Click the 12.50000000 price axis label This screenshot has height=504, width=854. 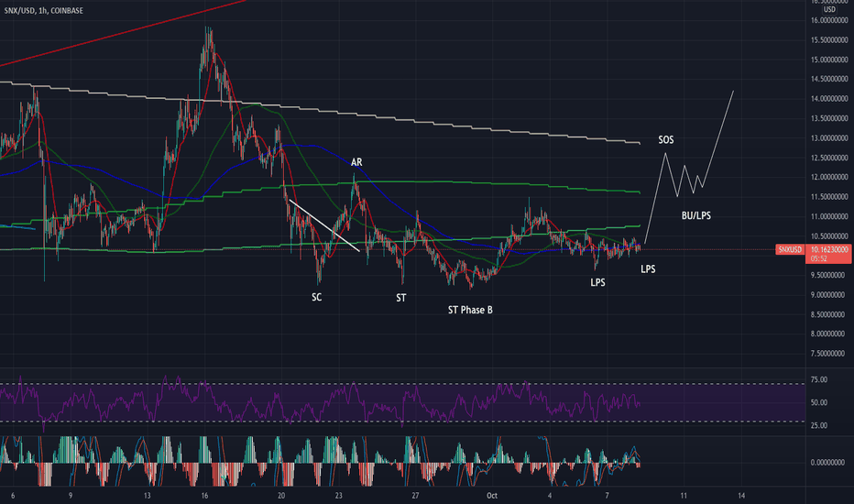click(x=829, y=158)
